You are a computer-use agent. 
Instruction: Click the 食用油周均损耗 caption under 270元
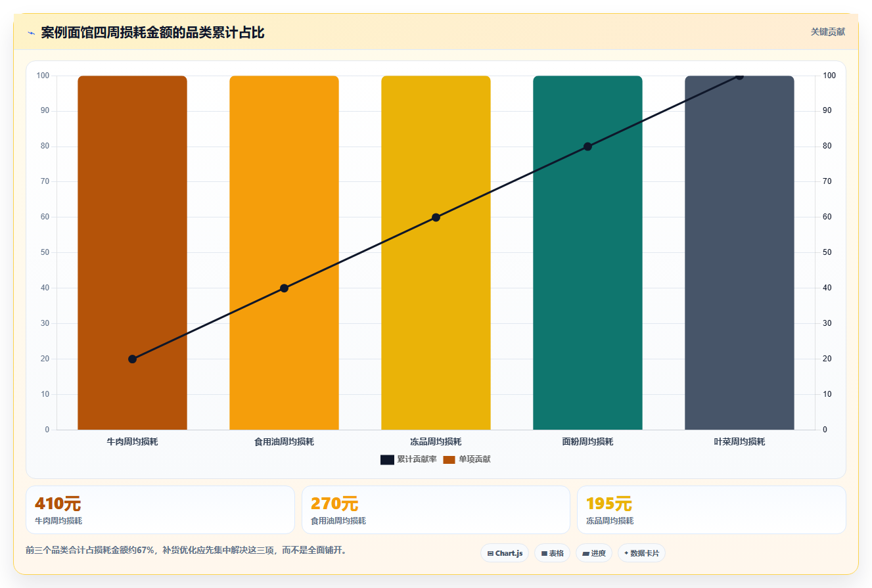[x=338, y=521]
